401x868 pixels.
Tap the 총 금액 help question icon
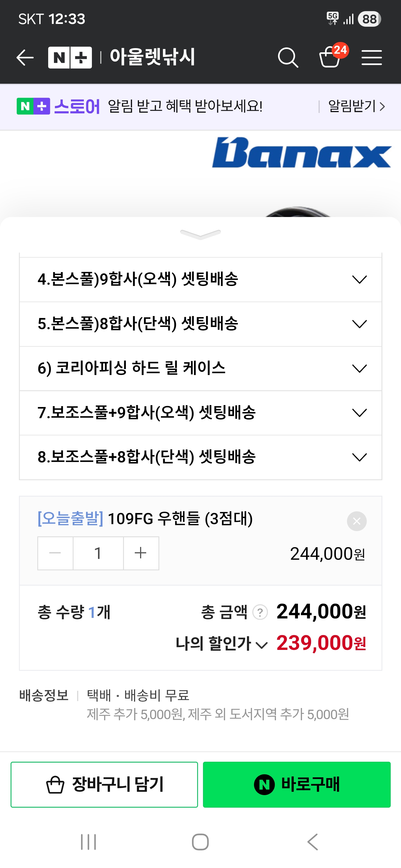pyautogui.click(x=260, y=612)
